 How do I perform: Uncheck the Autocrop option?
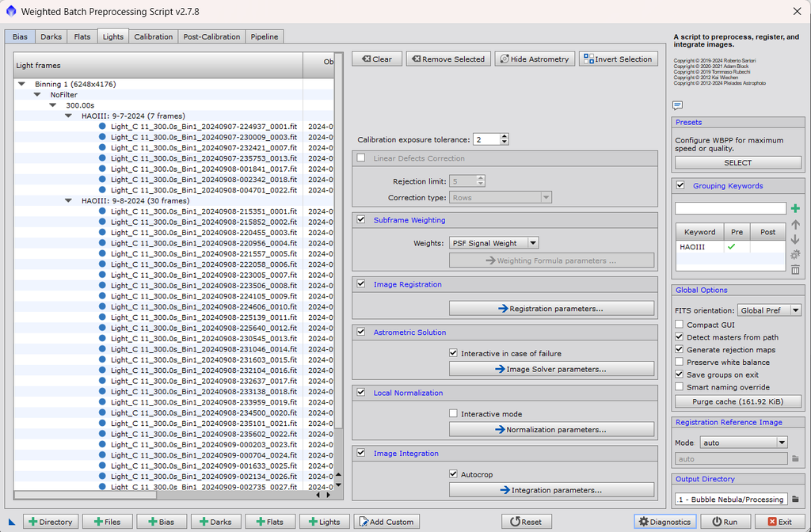(454, 474)
